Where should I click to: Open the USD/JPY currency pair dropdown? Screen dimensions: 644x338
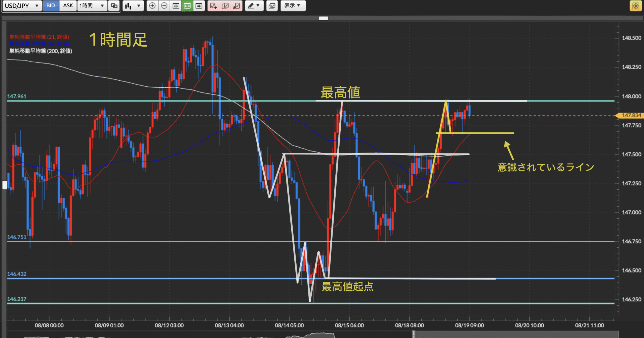point(22,6)
